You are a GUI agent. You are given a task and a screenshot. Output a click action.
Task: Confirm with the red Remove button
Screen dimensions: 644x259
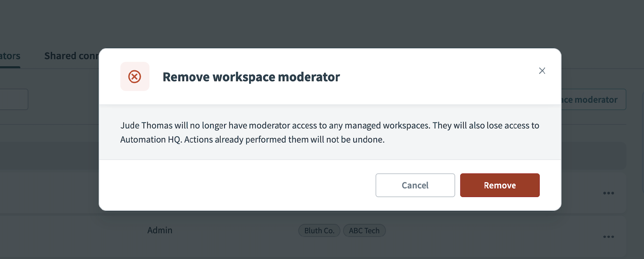(x=500, y=185)
